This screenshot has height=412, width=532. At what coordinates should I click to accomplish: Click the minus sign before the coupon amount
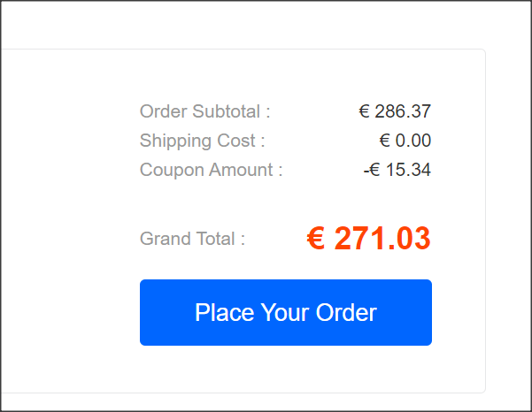point(366,172)
